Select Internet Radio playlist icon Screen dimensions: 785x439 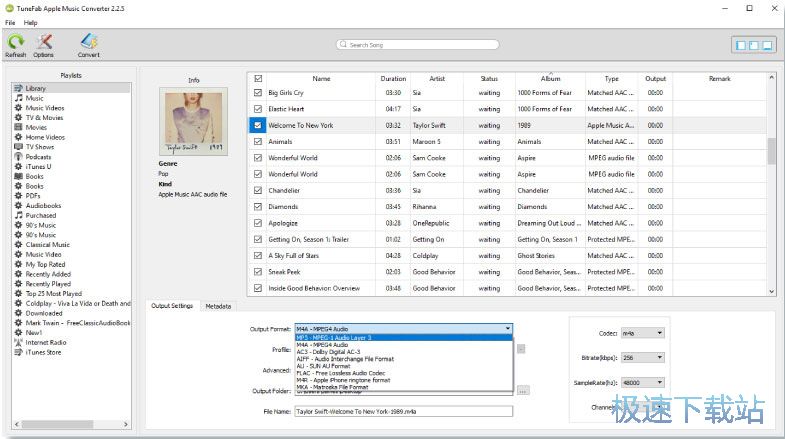(x=19, y=342)
